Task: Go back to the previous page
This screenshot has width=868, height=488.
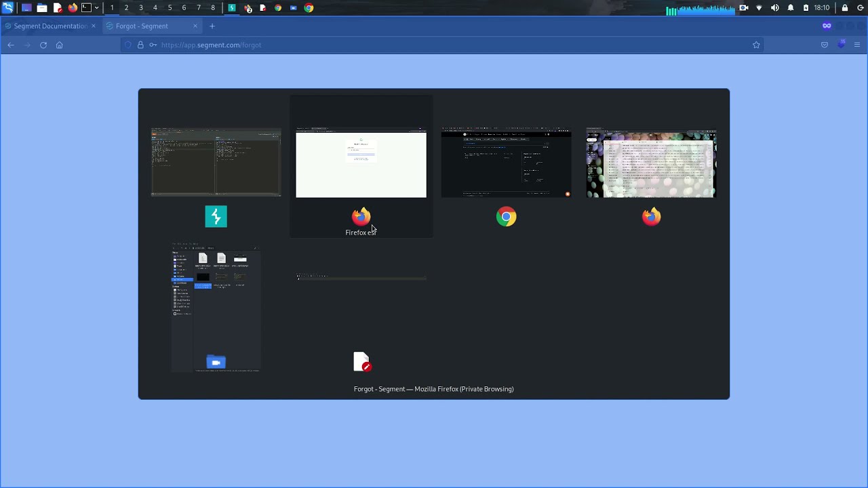Action: click(11, 45)
